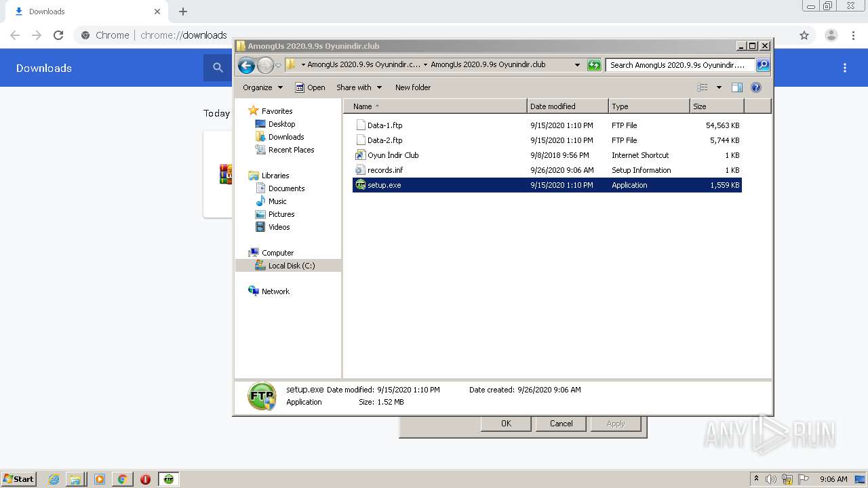Image resolution: width=868 pixels, height=488 pixels.
Task: Click the Explorer search input field
Action: 680,65
